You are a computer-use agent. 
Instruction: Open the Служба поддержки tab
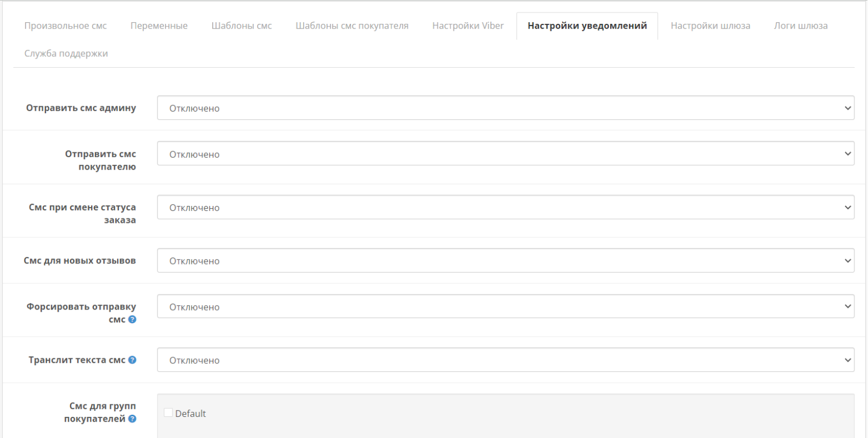[x=66, y=53]
